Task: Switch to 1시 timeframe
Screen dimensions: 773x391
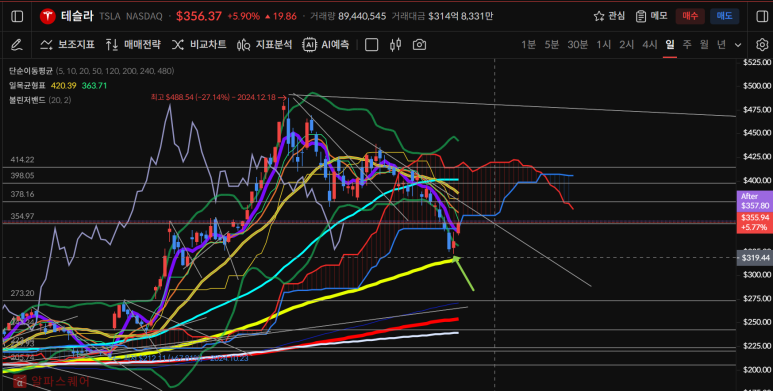Action: pyautogui.click(x=603, y=45)
